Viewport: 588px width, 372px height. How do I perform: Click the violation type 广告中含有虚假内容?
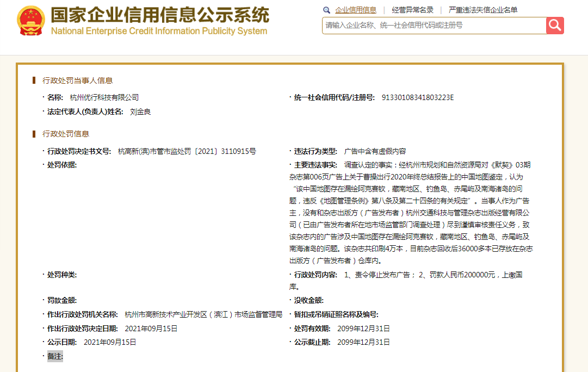click(x=375, y=152)
